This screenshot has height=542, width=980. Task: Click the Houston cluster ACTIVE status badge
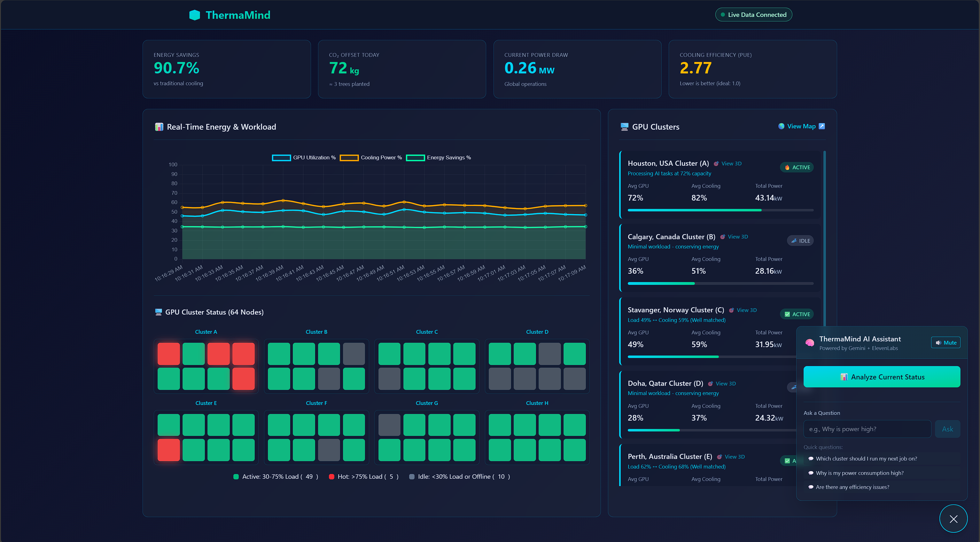point(797,167)
